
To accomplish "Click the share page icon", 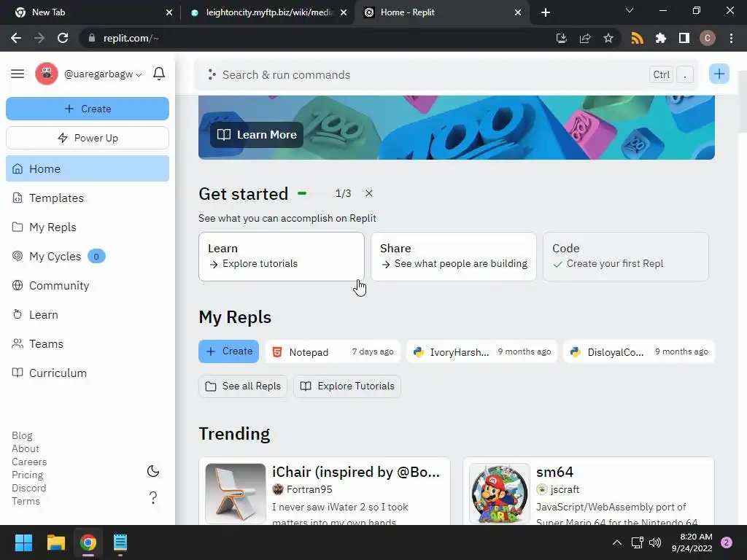I will pos(585,38).
